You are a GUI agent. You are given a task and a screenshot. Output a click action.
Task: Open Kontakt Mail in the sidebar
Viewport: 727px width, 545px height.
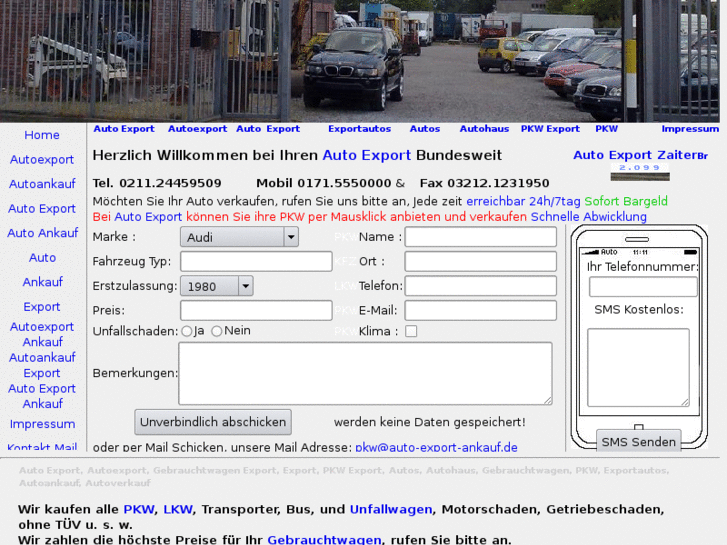click(x=42, y=447)
